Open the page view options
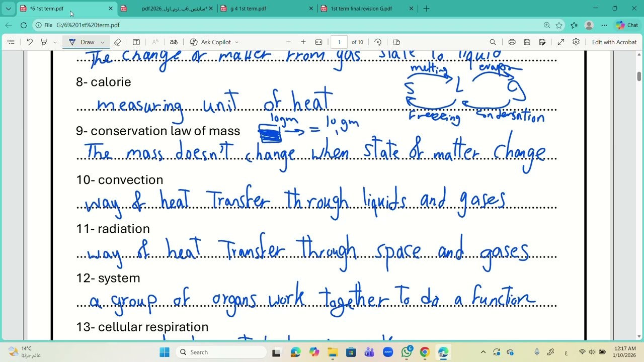 coord(396,42)
